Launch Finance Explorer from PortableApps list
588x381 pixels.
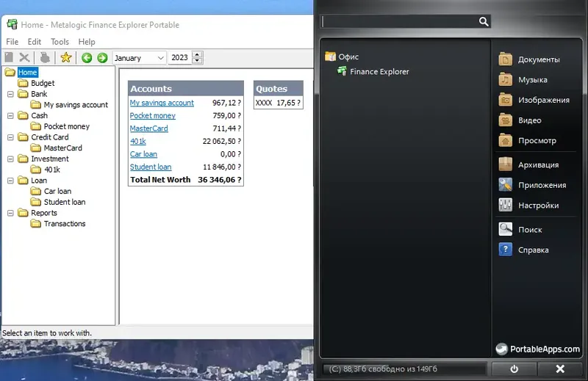point(373,71)
